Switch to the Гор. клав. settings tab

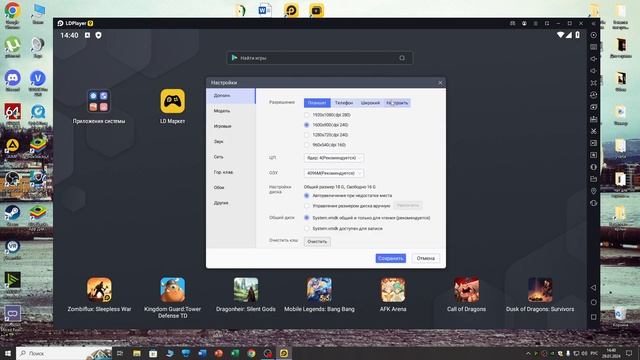231,172
